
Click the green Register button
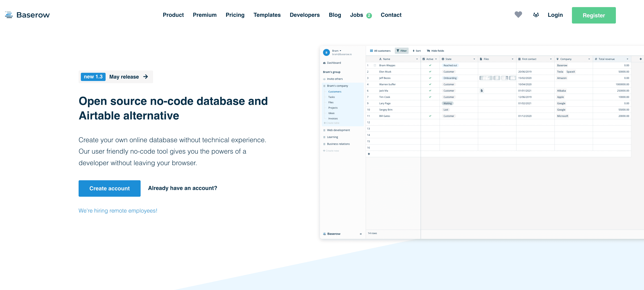pyautogui.click(x=594, y=15)
